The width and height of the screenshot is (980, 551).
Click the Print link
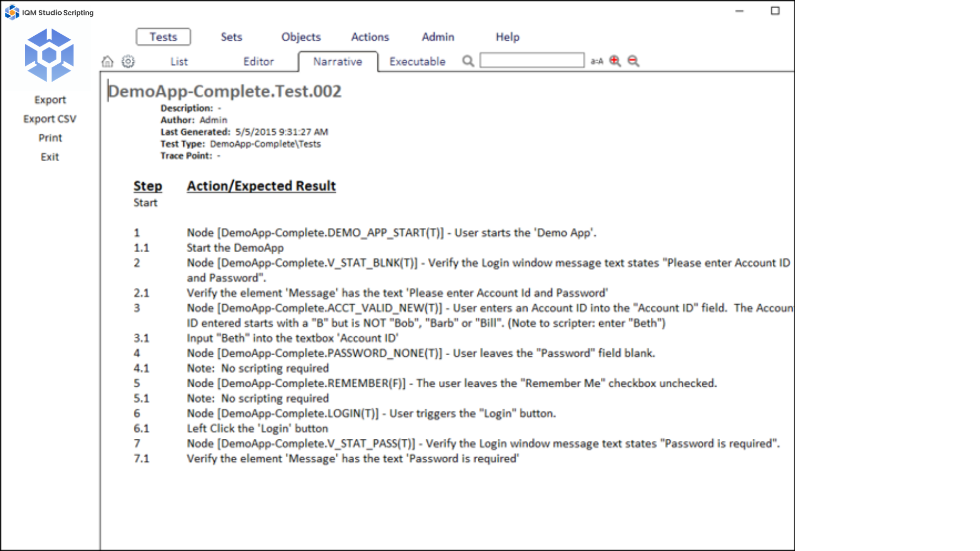(50, 138)
